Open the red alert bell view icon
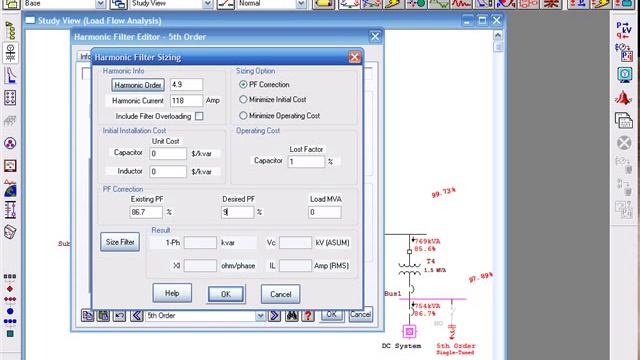This screenshot has width=640, height=360. tap(624, 98)
